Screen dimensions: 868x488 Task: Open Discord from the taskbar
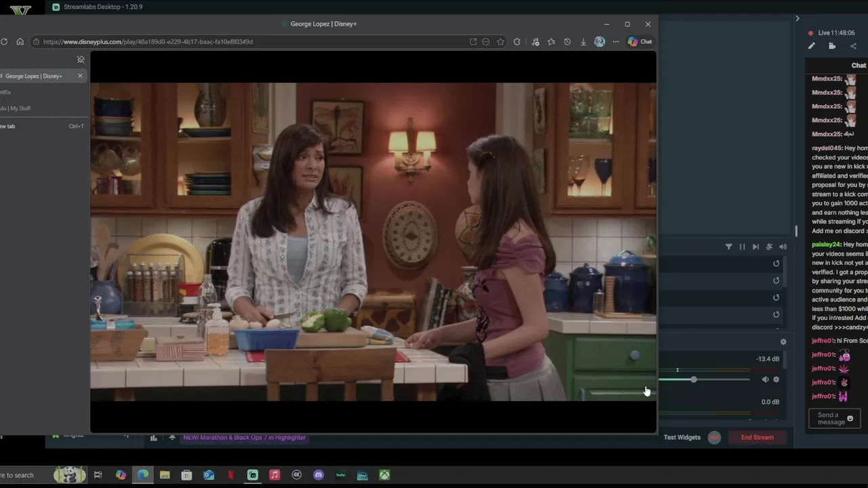319,475
